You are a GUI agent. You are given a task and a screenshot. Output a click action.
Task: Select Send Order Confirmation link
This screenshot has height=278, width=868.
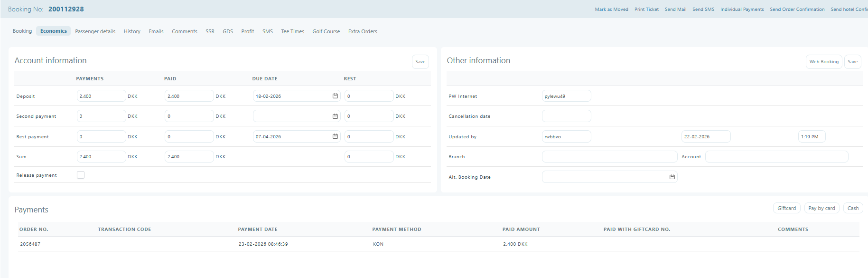click(x=797, y=10)
